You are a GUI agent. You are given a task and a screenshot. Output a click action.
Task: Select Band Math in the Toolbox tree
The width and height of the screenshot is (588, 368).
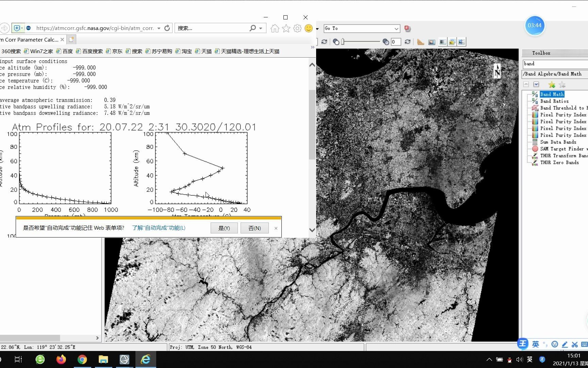pos(552,94)
